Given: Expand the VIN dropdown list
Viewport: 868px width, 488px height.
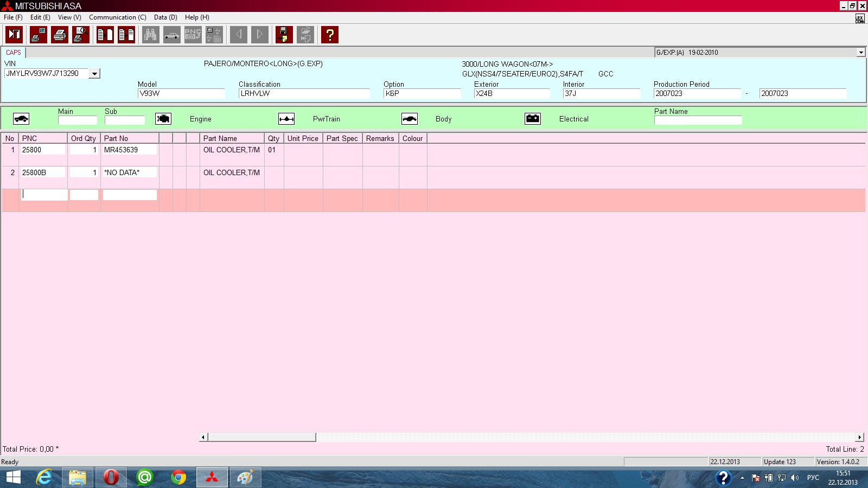Looking at the screenshot, I should click(94, 74).
